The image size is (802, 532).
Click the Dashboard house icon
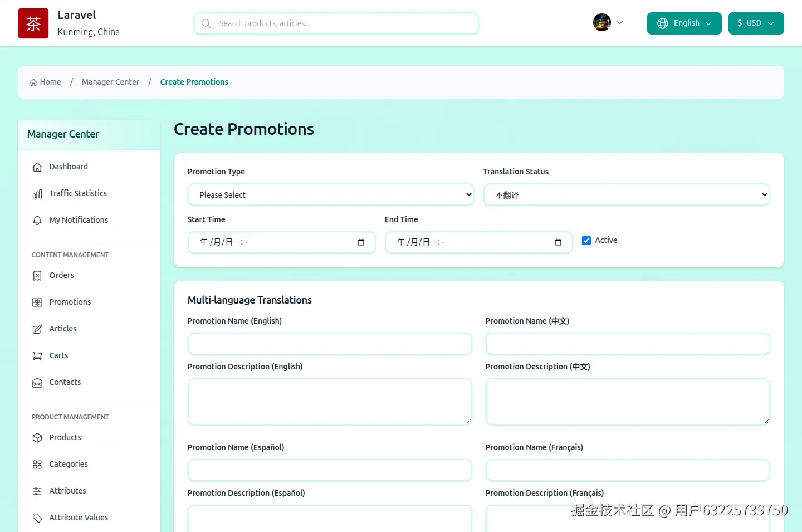(37, 167)
